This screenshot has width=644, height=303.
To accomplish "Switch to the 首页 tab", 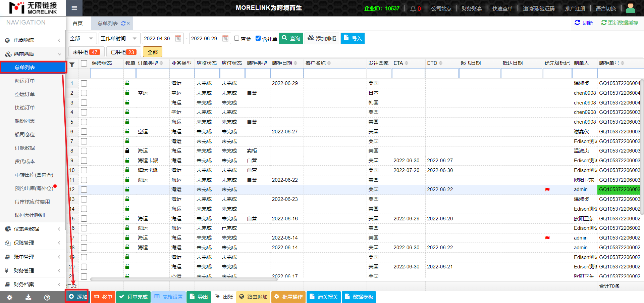I will (77, 23).
